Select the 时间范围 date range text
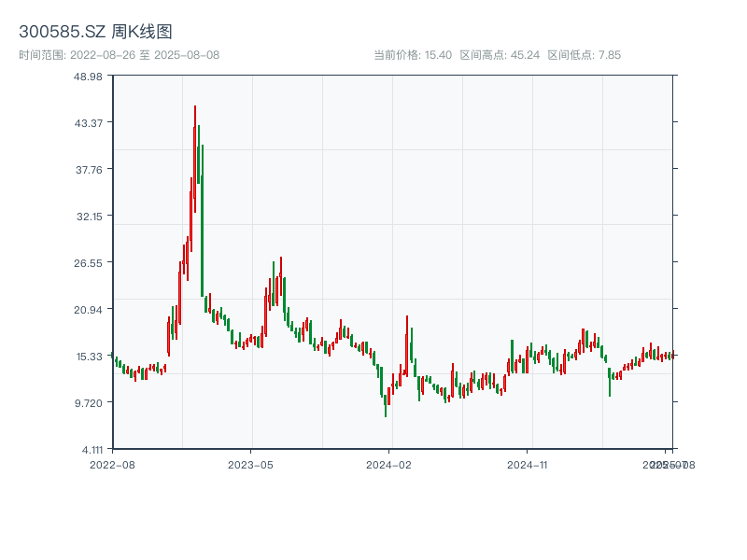Viewport: 747px width, 560px height. pos(119,55)
